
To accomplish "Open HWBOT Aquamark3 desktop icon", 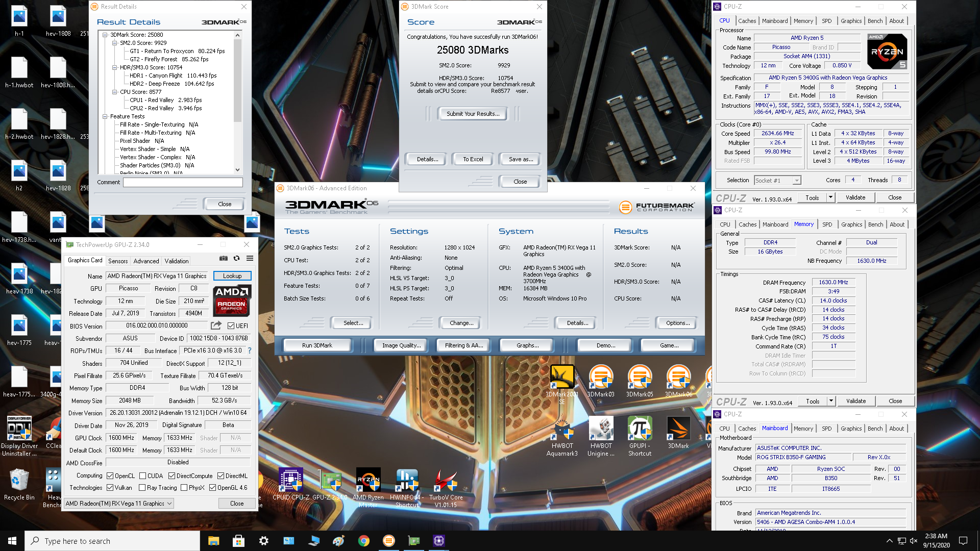I will point(562,436).
